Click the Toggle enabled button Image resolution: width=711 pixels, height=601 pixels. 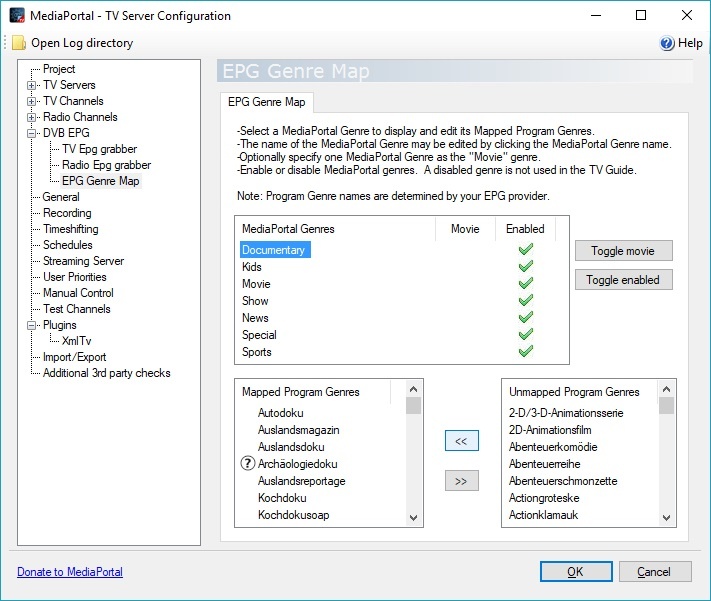point(623,280)
